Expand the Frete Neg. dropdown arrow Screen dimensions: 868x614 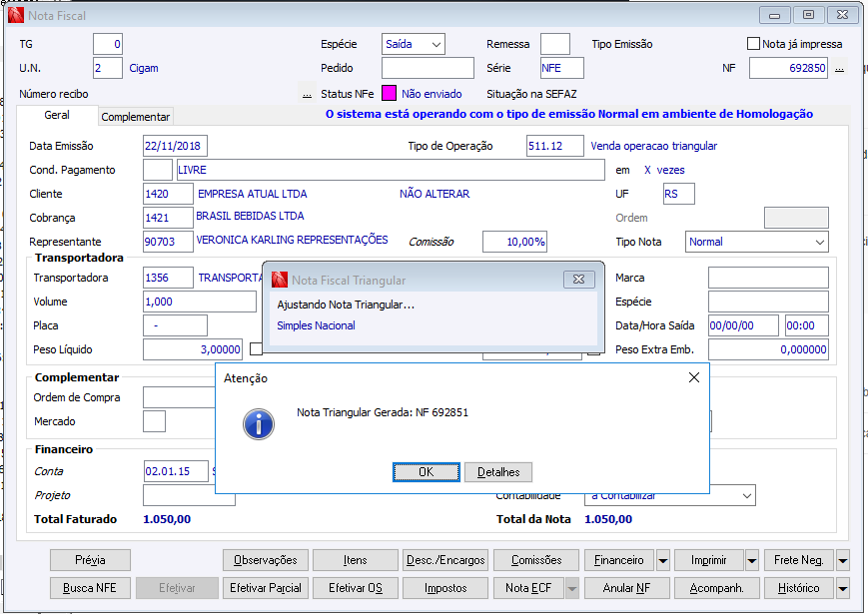pos(843,560)
